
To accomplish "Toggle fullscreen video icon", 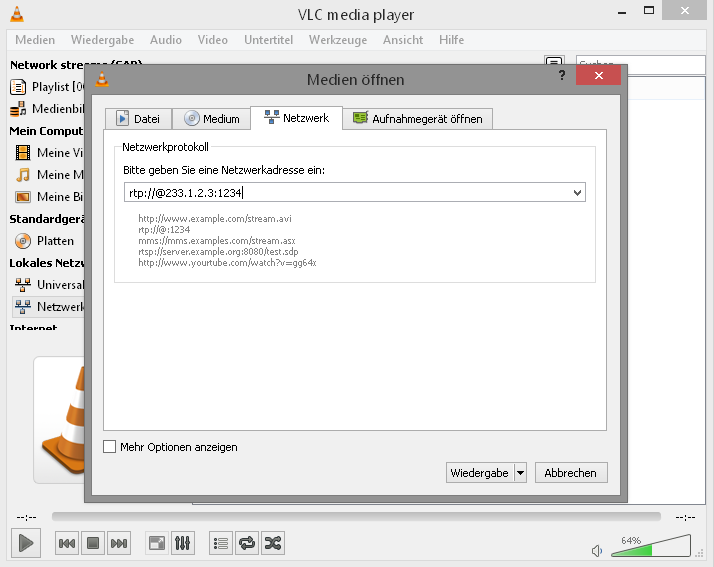I will tap(157, 543).
